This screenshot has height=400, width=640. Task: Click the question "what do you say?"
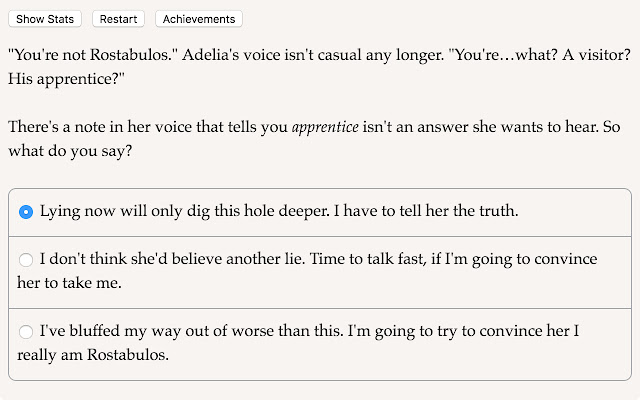pos(70,151)
